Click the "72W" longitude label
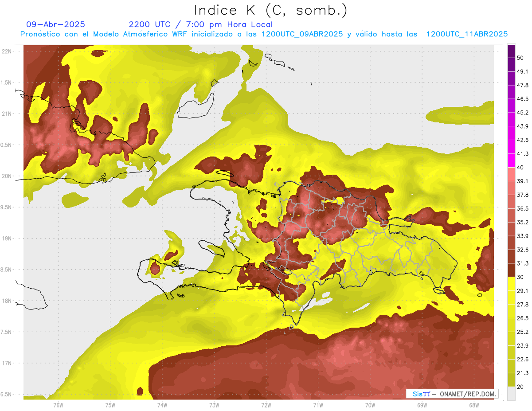This screenshot has width=532, height=411. click(266, 405)
